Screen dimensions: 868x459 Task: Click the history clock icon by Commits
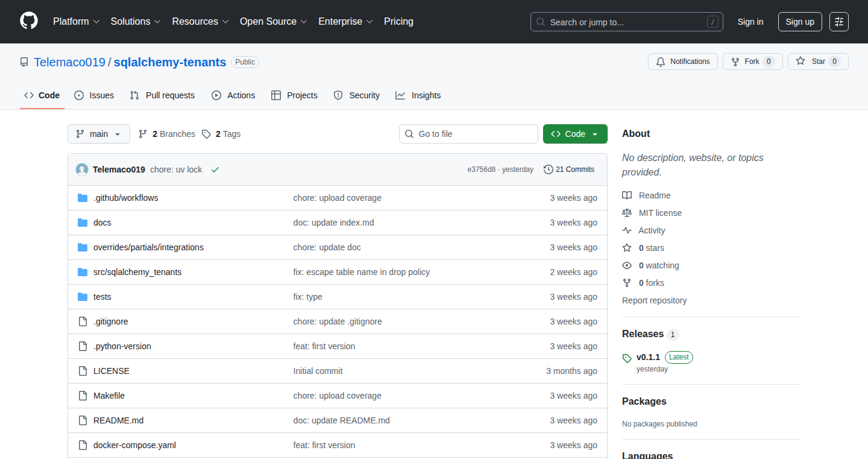pyautogui.click(x=549, y=169)
